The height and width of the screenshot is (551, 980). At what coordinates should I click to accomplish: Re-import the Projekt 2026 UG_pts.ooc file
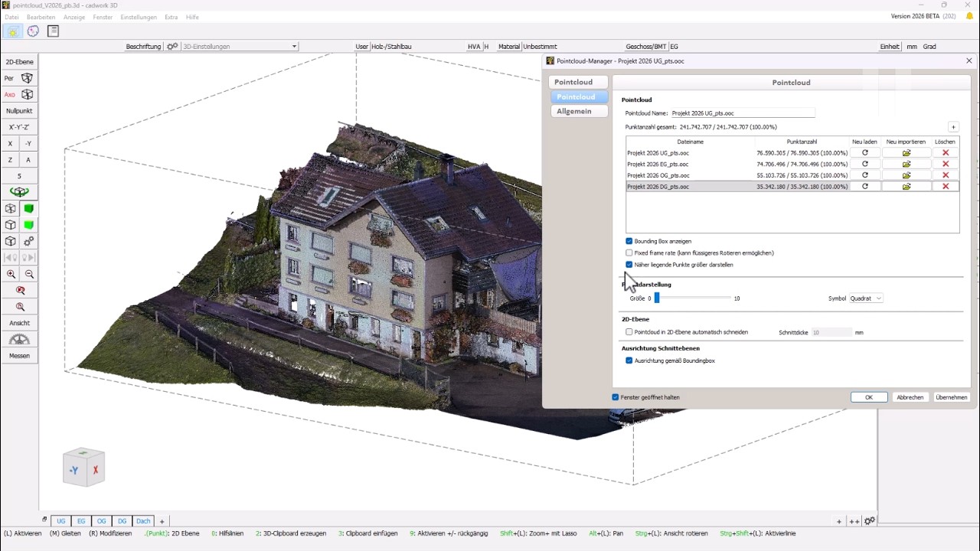(906, 153)
